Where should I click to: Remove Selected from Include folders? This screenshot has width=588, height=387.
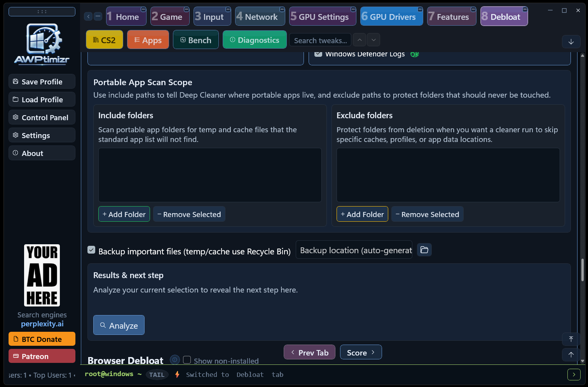[x=189, y=214]
